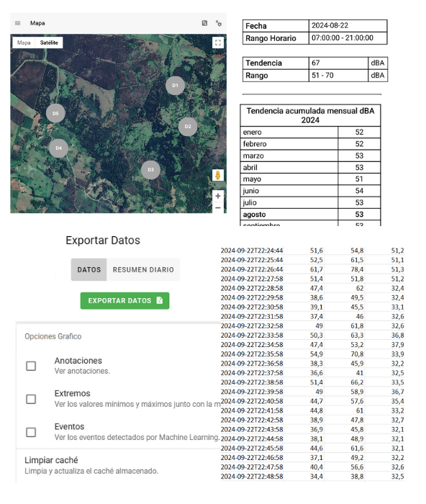Select the bold agosto row
Image resolution: width=426 pixels, height=504 pixels.
pyautogui.click(x=310, y=215)
